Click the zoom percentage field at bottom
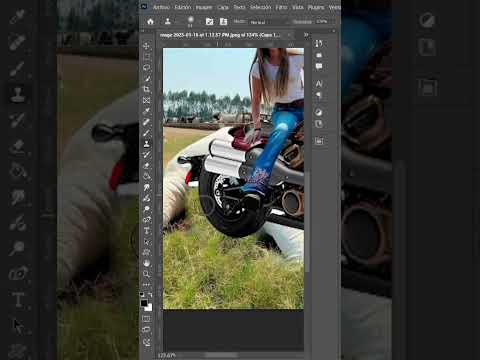The width and height of the screenshot is (480, 360). click(167, 356)
